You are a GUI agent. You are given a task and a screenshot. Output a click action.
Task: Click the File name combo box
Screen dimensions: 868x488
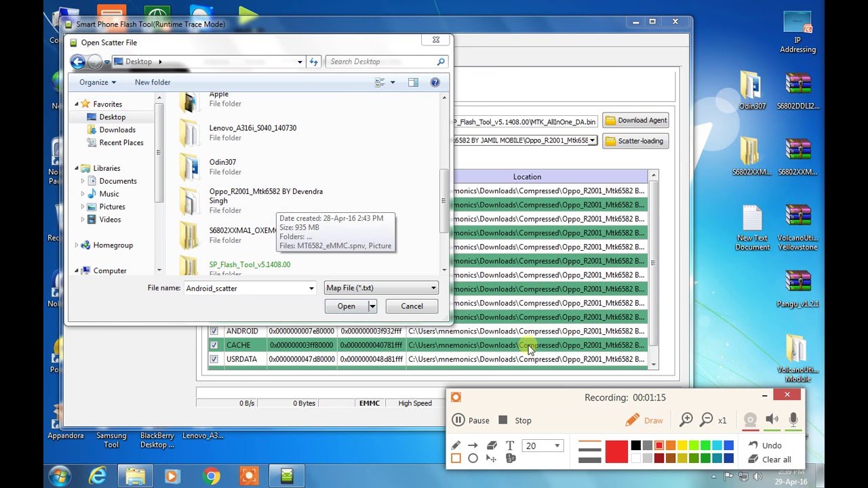(250, 288)
